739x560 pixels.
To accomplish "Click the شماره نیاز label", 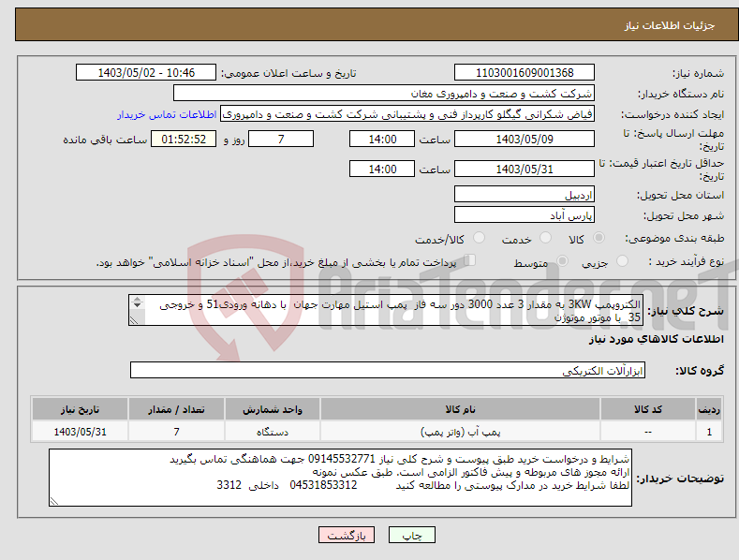I will 698,73.
